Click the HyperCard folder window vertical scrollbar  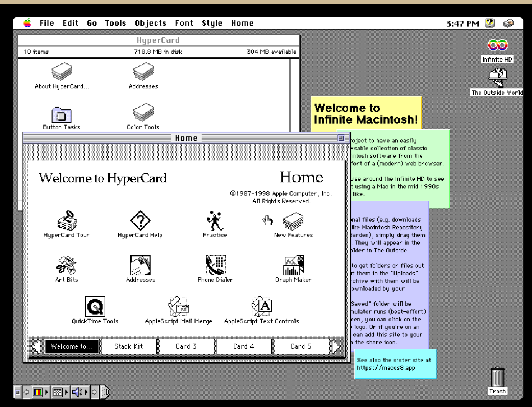click(295, 95)
